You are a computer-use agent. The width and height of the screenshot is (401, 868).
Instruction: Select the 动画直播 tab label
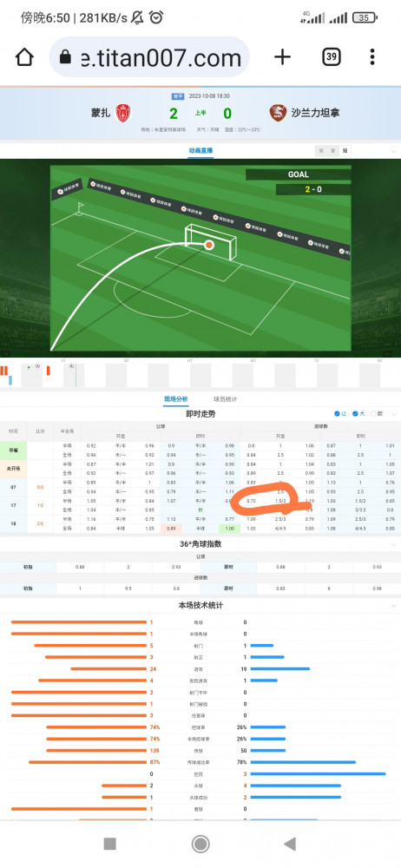(200, 150)
